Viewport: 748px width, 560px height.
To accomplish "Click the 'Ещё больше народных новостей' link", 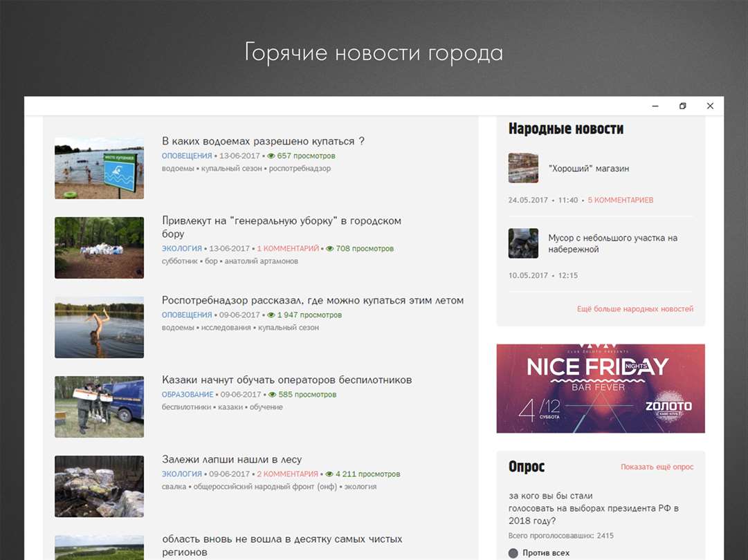I will pos(635,309).
